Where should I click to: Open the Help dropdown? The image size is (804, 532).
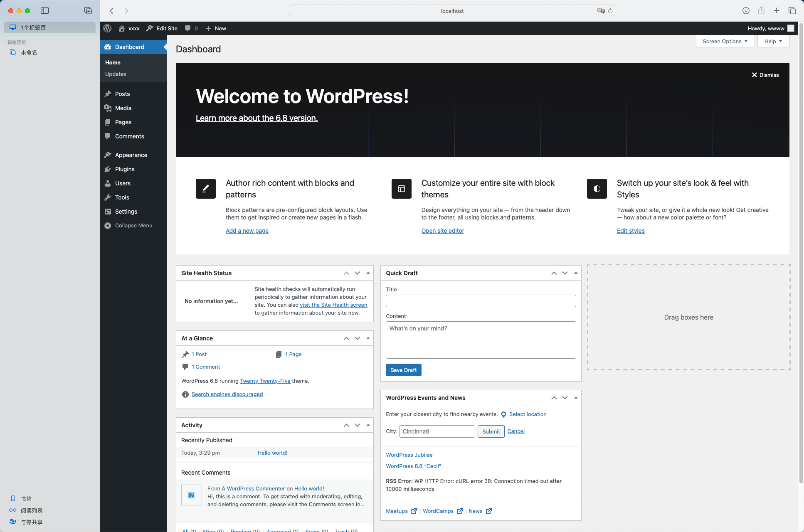tap(772, 41)
